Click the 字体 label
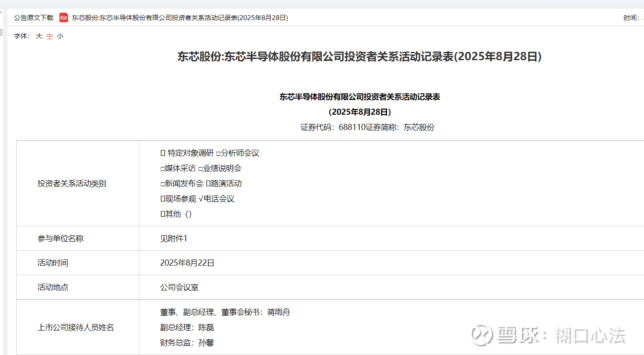Viewport: 644px width, 355px height. (22, 36)
